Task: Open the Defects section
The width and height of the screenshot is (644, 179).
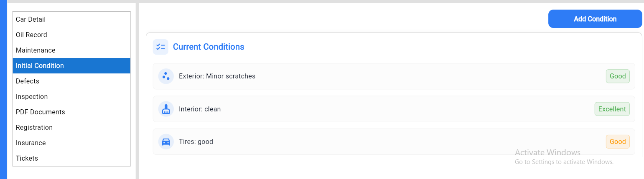Action: click(28, 81)
